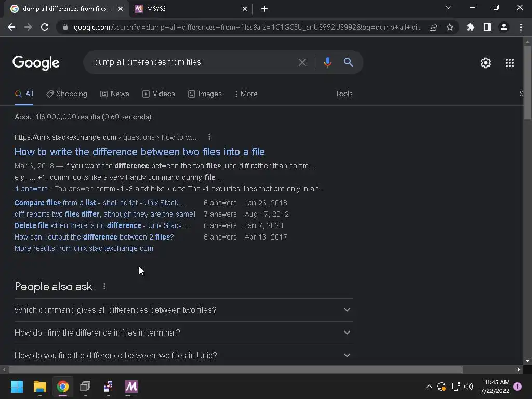Click the Chrome taskbar icon

63,387
